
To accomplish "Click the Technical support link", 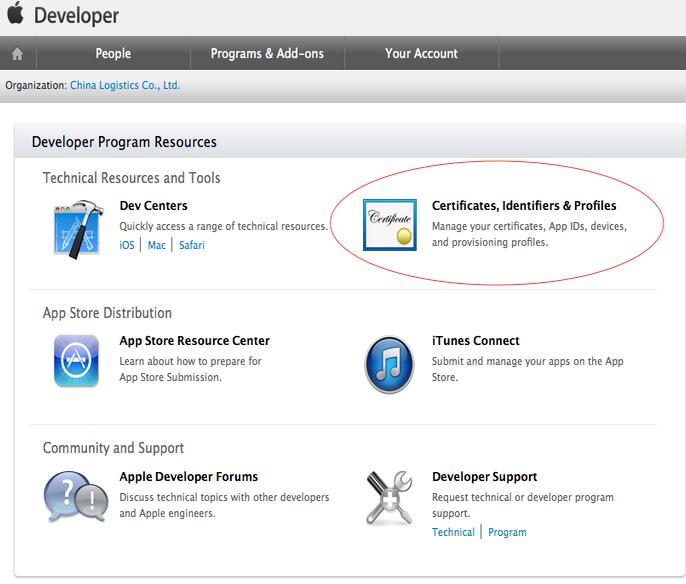I will [453, 532].
